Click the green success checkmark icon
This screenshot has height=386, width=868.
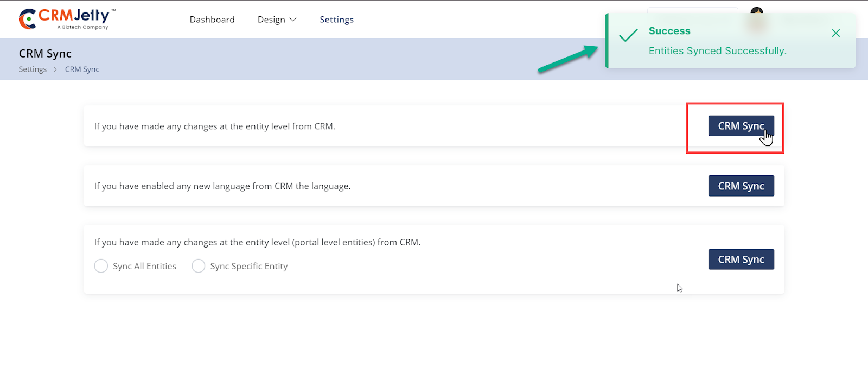click(x=628, y=36)
